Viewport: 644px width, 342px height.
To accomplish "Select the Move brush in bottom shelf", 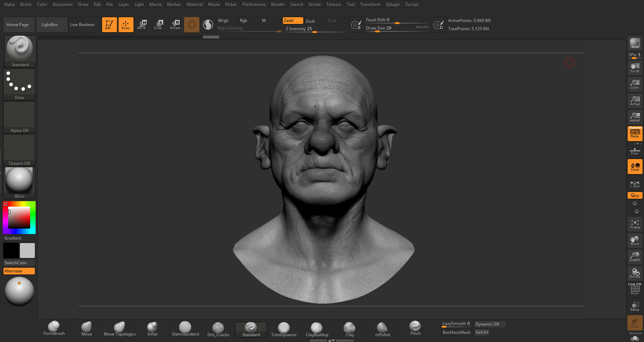I will (87, 328).
